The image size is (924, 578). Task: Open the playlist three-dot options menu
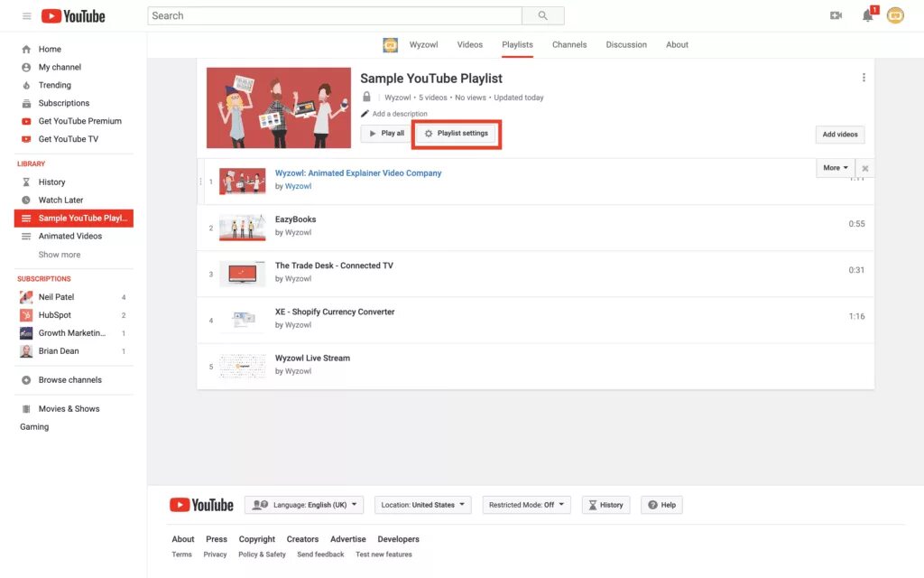tap(864, 78)
